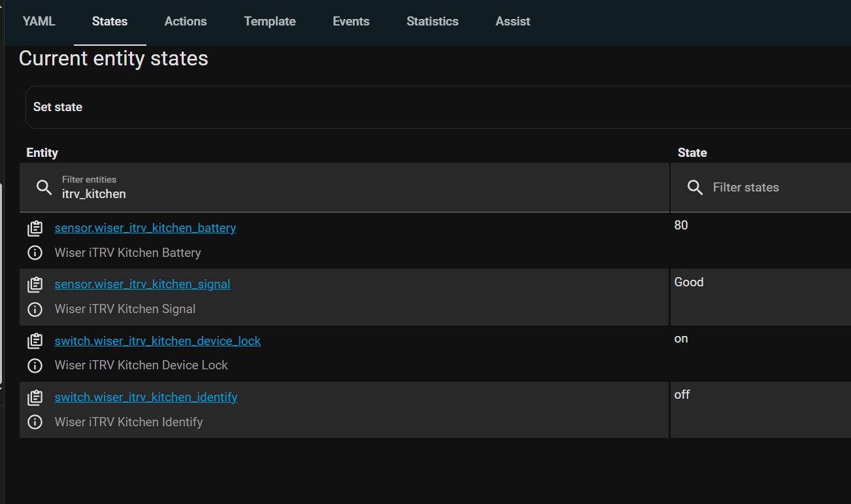
Task: Copy the kitchen identify switch entity ID
Action: click(x=35, y=397)
